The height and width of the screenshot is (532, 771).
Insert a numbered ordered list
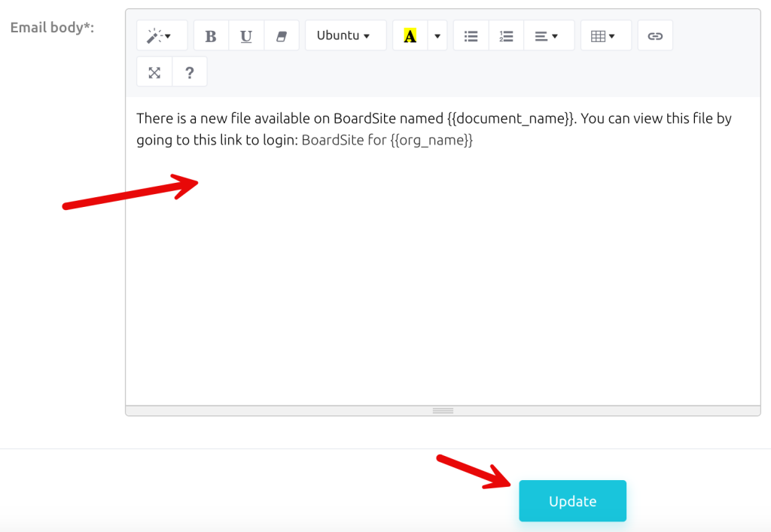[507, 36]
